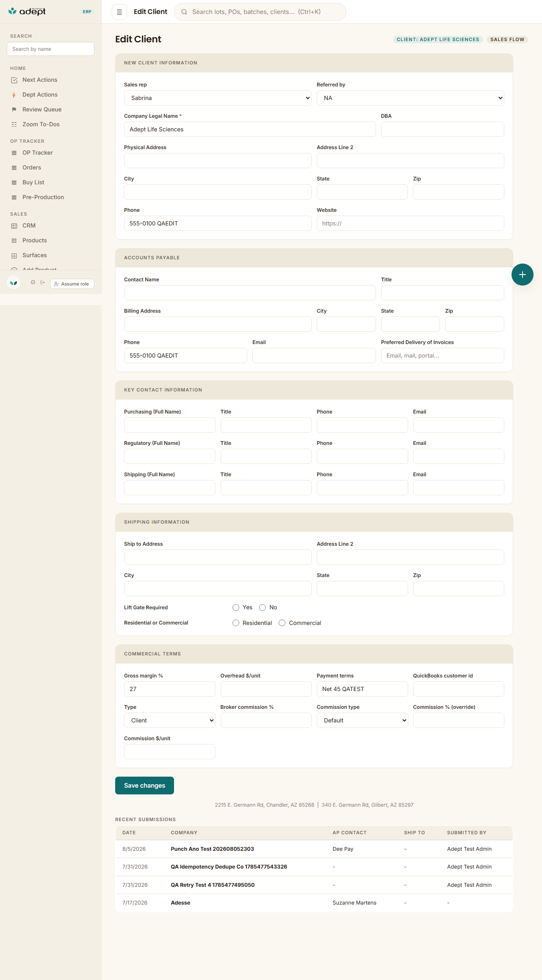542x980 pixels.
Task: Click the CRM contact card icon
Action: point(14,226)
